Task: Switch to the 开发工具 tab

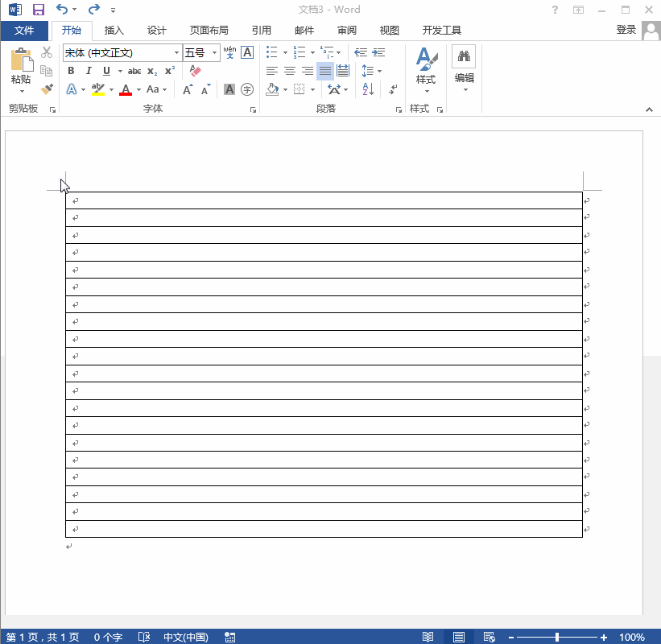Action: point(442,31)
